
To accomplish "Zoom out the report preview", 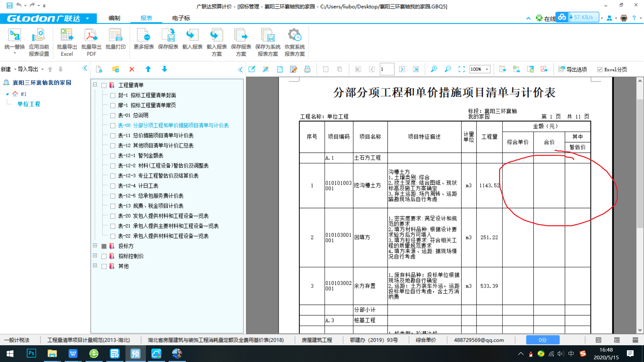I will point(447,69).
